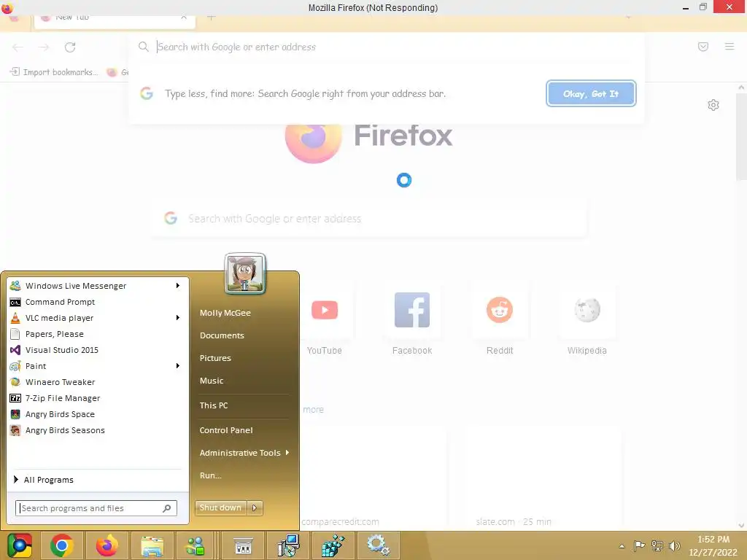Open new tab page personalize gear
Image resolution: width=747 pixels, height=560 pixels.
713,105
